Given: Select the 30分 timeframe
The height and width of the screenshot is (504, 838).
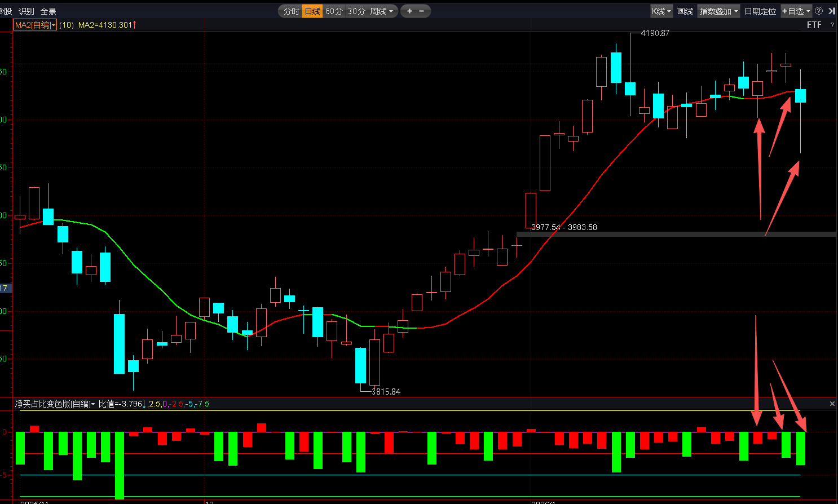Looking at the screenshot, I should [356, 11].
